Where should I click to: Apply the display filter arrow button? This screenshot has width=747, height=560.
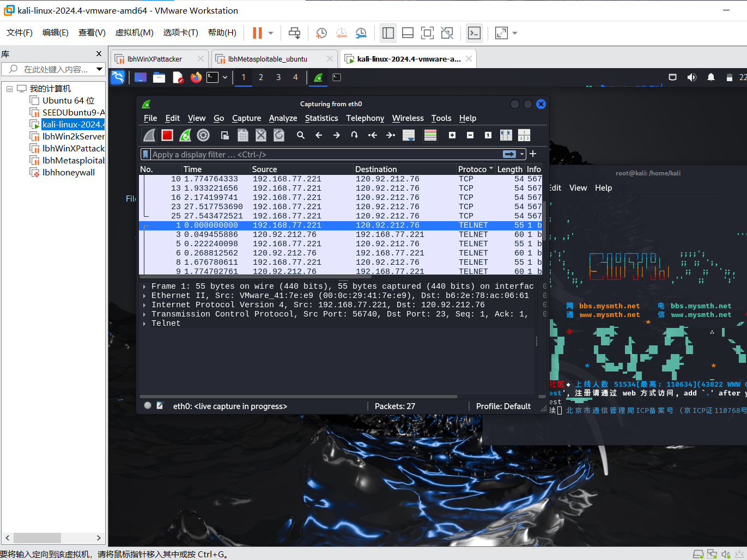pos(509,154)
